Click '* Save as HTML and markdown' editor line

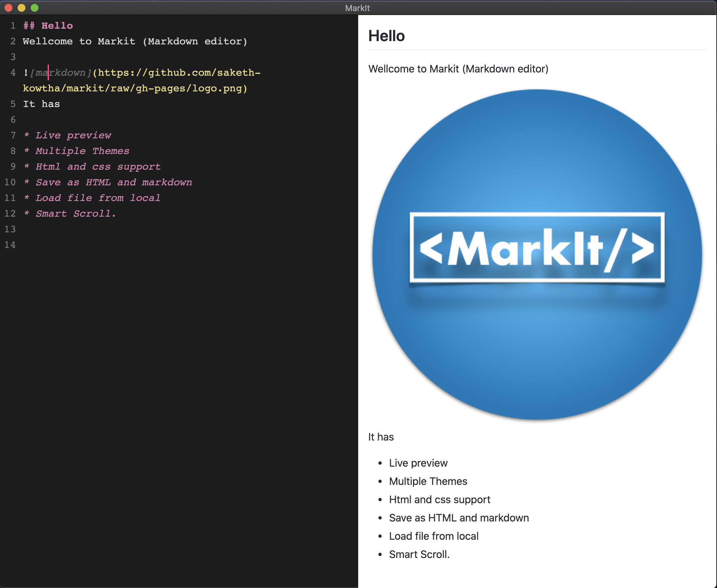point(114,182)
